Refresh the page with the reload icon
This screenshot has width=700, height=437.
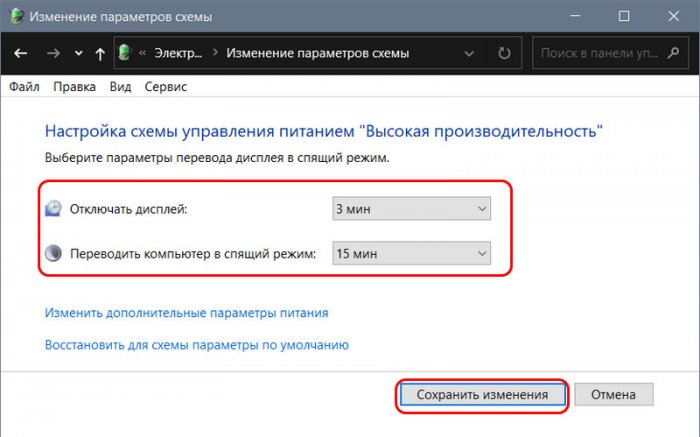click(504, 54)
